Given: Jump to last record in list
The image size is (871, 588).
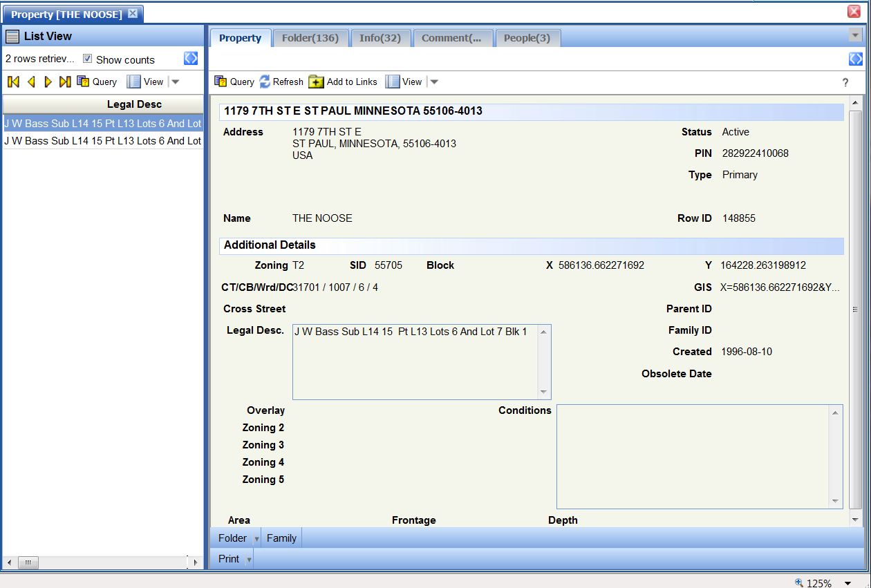Looking at the screenshot, I should (x=65, y=82).
